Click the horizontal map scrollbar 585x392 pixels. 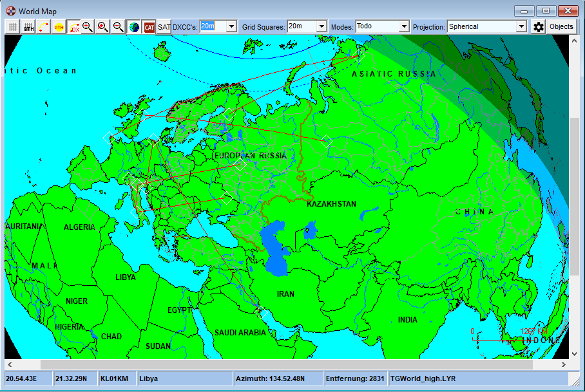click(290, 364)
